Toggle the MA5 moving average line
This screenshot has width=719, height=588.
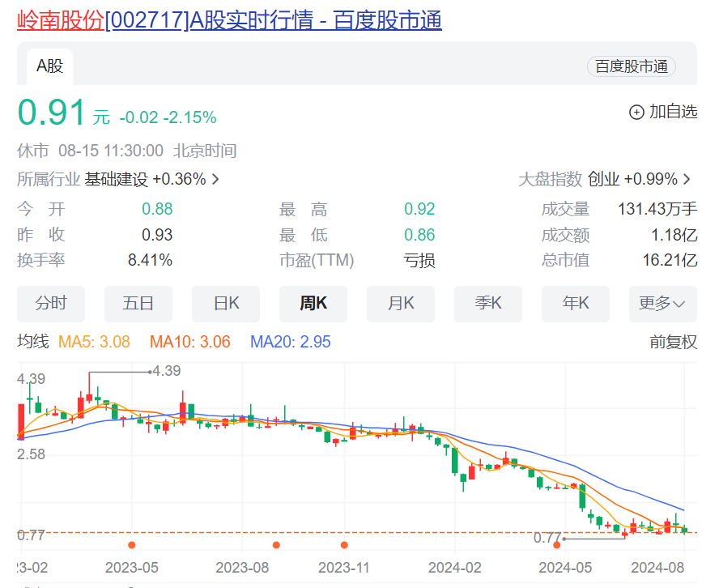(x=94, y=342)
